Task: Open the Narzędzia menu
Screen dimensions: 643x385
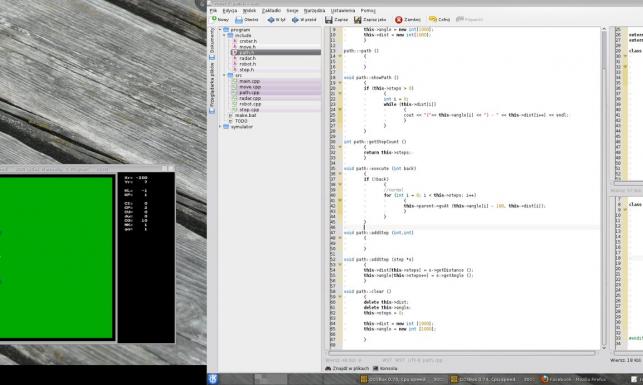Action: tap(314, 11)
